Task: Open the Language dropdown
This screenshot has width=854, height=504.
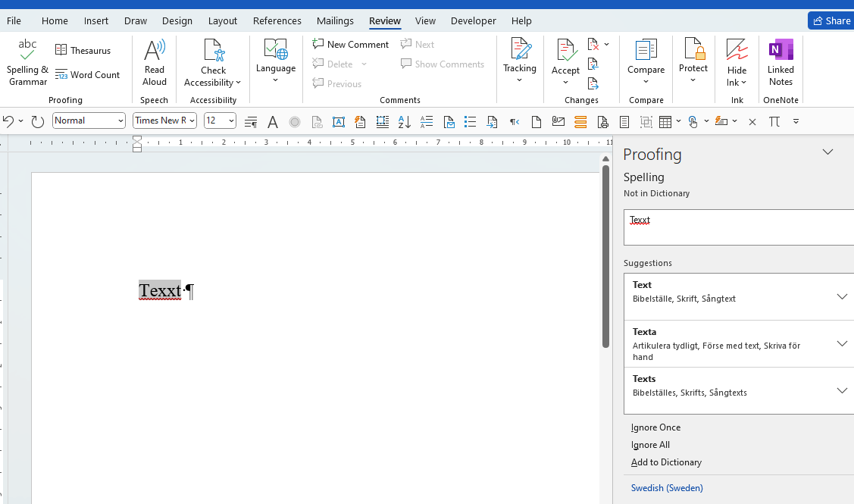Action: (276, 61)
